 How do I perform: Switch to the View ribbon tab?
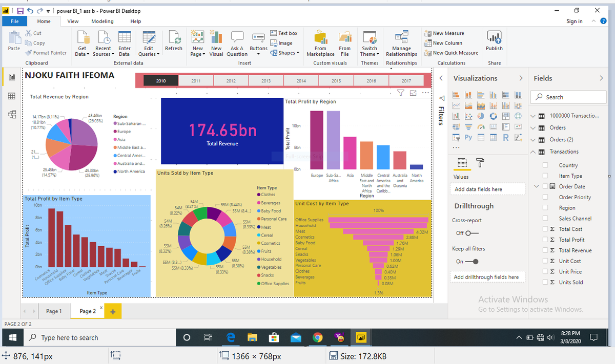tap(73, 21)
